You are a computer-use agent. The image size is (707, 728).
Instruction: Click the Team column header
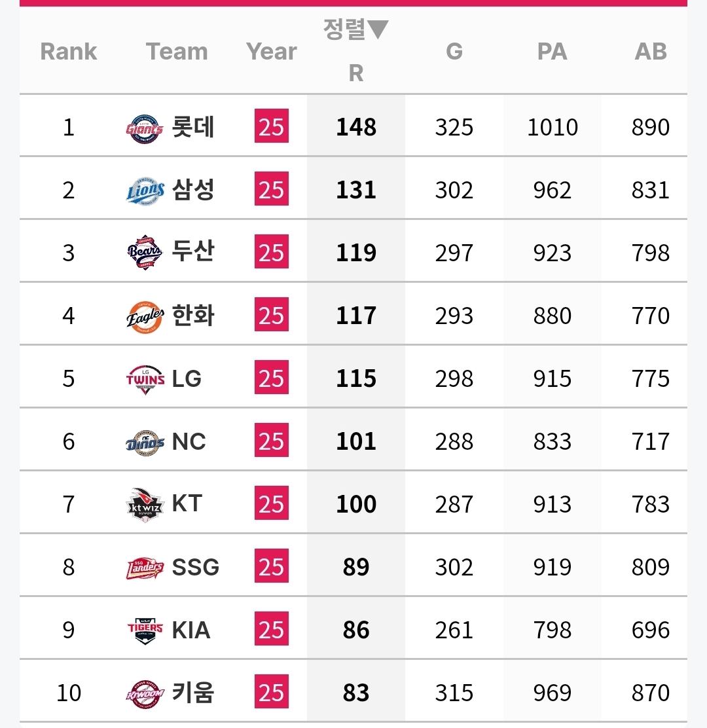pos(177,51)
